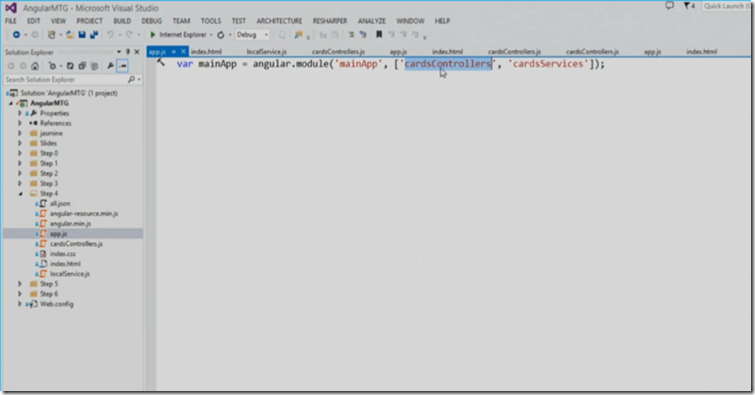755x395 pixels.
Task: Close the active app.js editor tab
Action: click(183, 52)
